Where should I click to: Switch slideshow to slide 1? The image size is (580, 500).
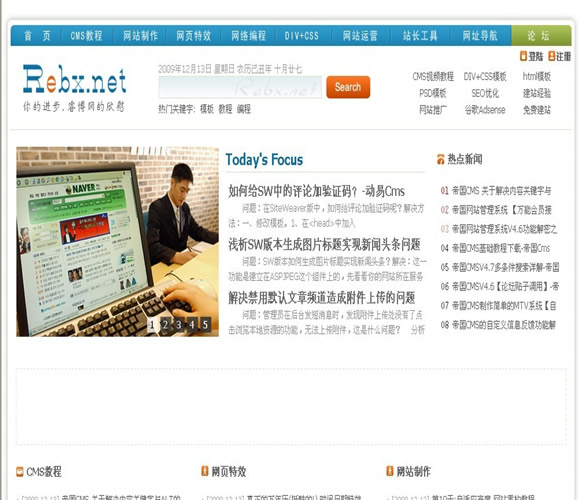[x=152, y=325]
